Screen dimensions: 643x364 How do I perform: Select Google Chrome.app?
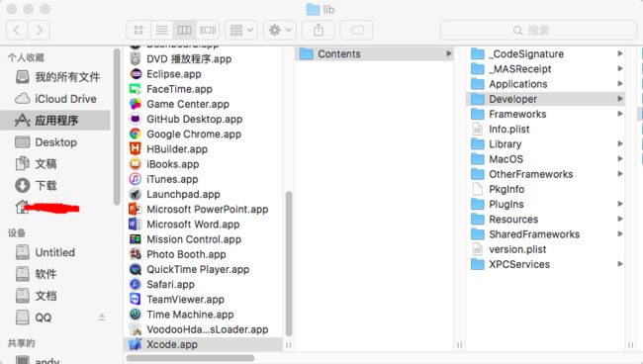[203, 135]
